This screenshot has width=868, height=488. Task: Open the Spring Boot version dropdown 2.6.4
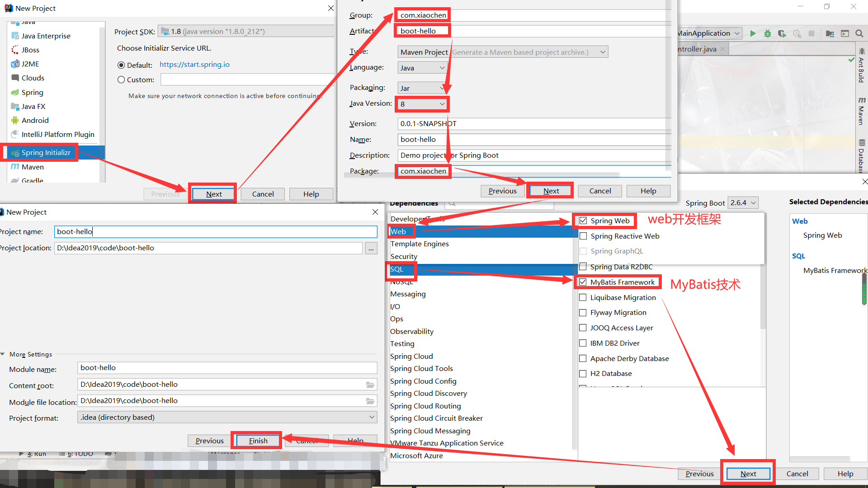tap(743, 203)
